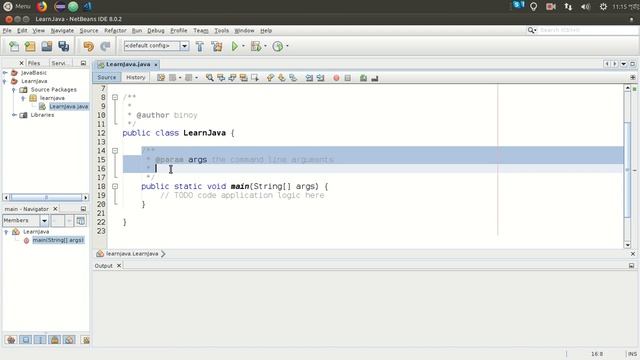The height and width of the screenshot is (360, 640).
Task: Toggle Rectangular Selection icon
Action: coord(255,78)
